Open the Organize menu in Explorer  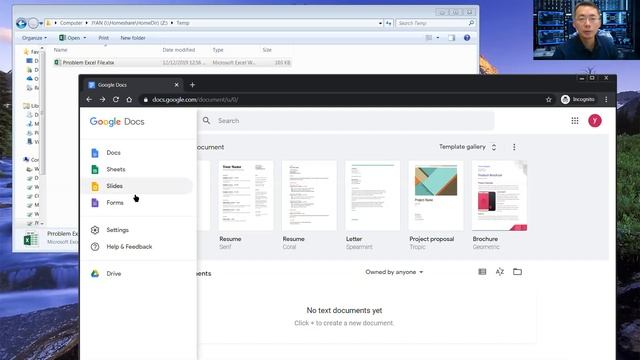tap(34, 38)
